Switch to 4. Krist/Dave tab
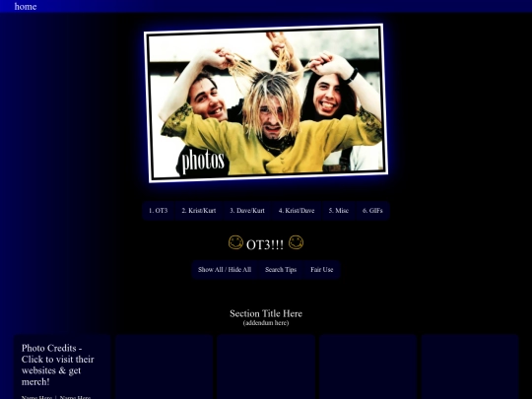Image resolution: width=532 pixels, height=399 pixels. (297, 211)
